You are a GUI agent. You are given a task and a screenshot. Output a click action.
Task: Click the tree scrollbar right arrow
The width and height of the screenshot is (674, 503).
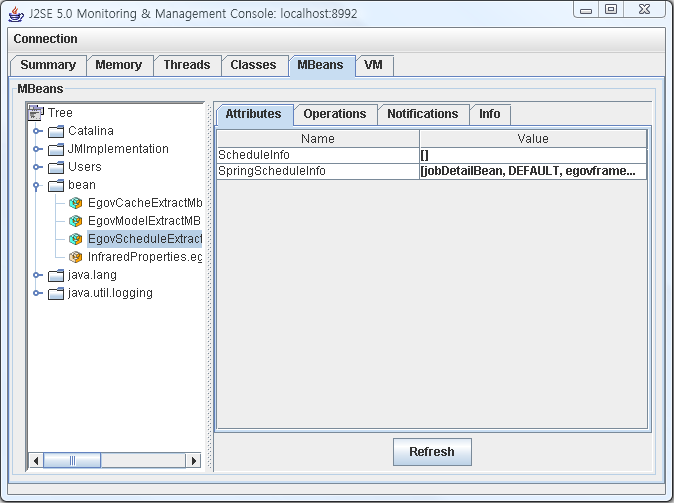tap(195, 461)
